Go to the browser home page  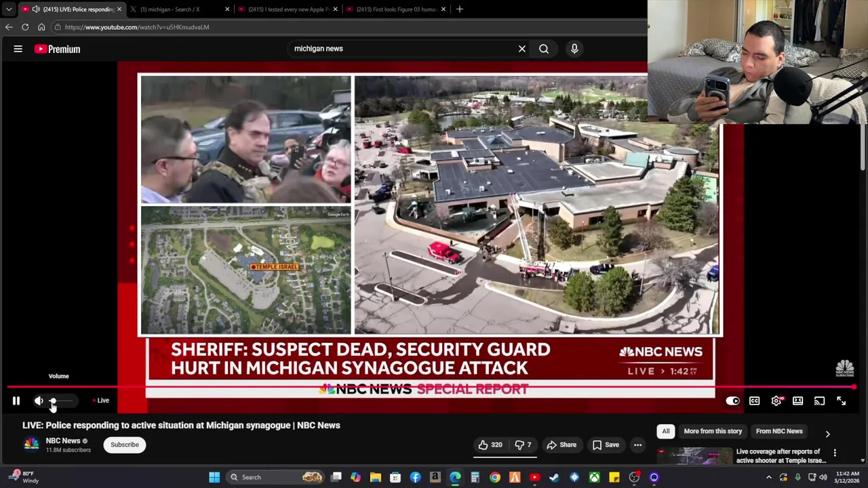point(41,27)
